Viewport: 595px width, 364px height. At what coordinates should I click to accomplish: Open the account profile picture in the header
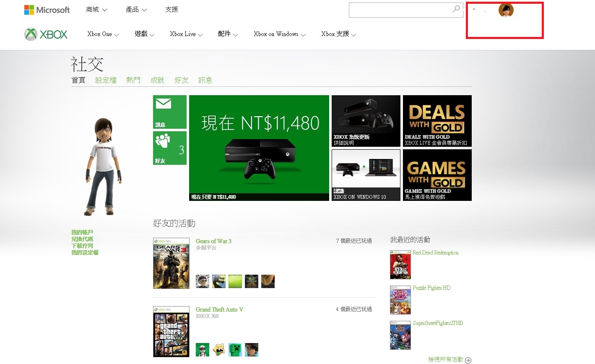pos(506,10)
